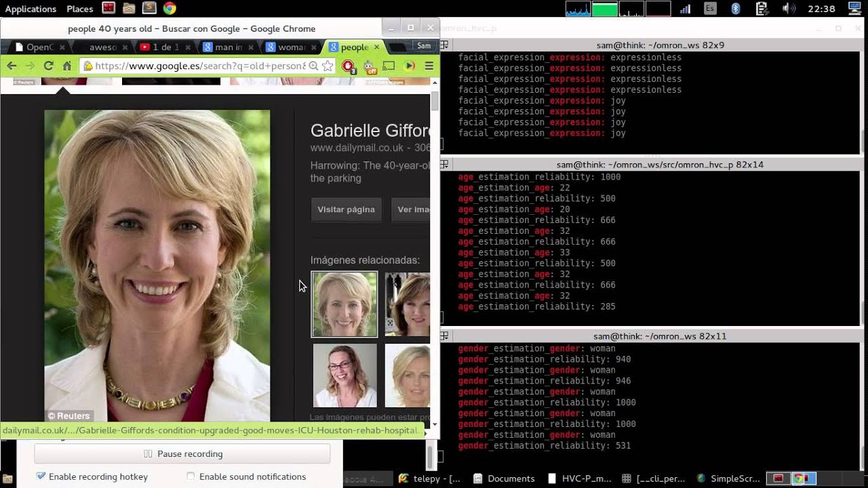Click the extension icon labeled off
This screenshot has height=488, width=868.
tap(370, 66)
